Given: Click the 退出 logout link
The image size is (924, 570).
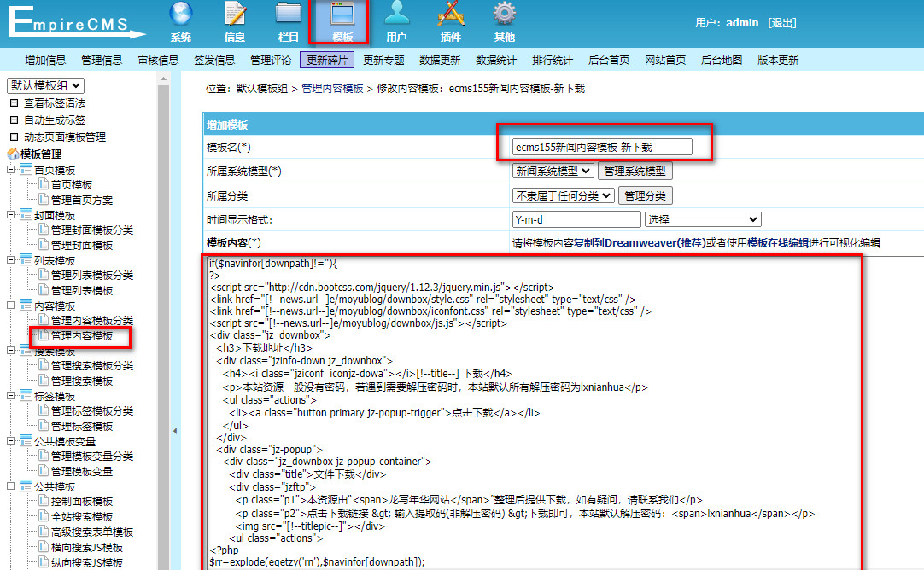Looking at the screenshot, I should click(782, 22).
